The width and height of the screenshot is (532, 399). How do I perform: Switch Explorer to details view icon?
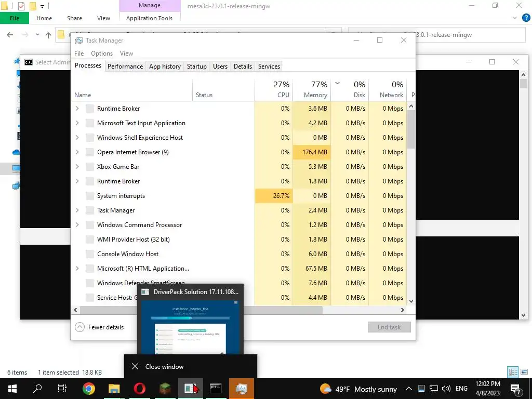(x=513, y=372)
